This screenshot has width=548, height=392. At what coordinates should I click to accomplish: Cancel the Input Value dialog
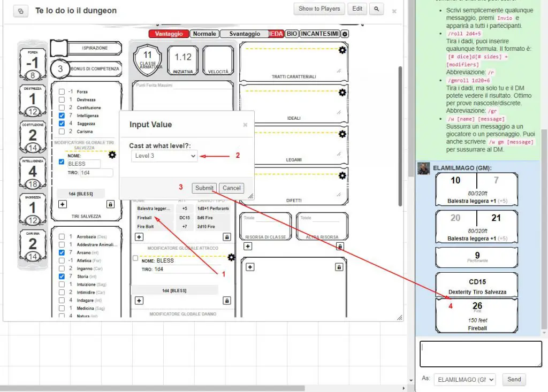[231, 188]
